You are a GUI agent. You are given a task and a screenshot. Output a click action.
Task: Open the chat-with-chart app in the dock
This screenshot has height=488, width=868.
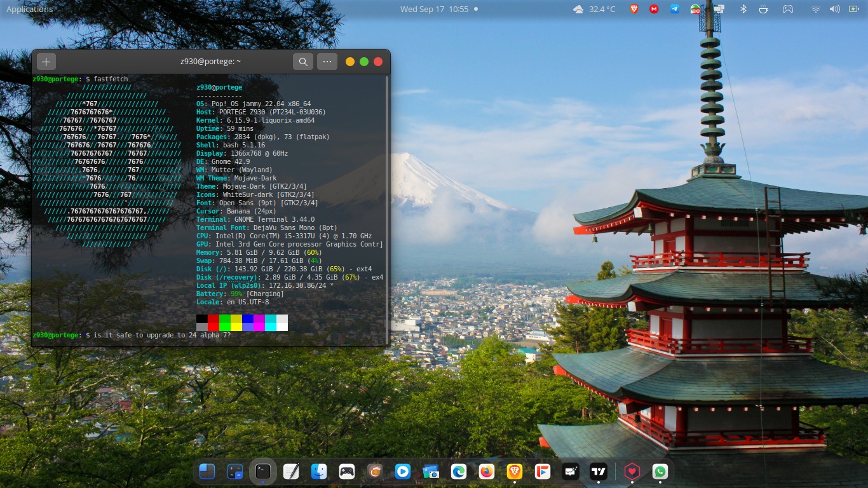570,471
